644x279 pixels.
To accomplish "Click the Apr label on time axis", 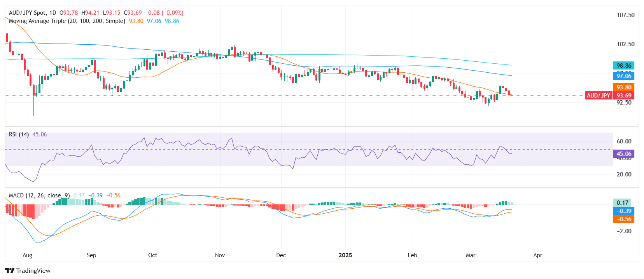I will click(537, 255).
